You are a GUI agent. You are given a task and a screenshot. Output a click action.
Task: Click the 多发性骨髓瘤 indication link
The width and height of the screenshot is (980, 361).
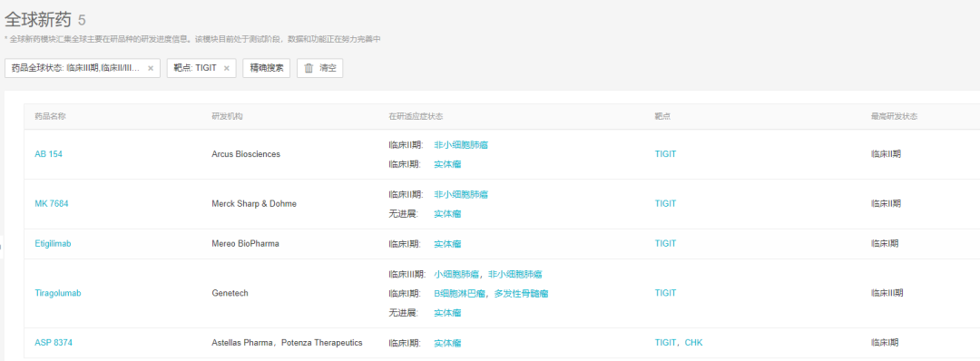(521, 293)
